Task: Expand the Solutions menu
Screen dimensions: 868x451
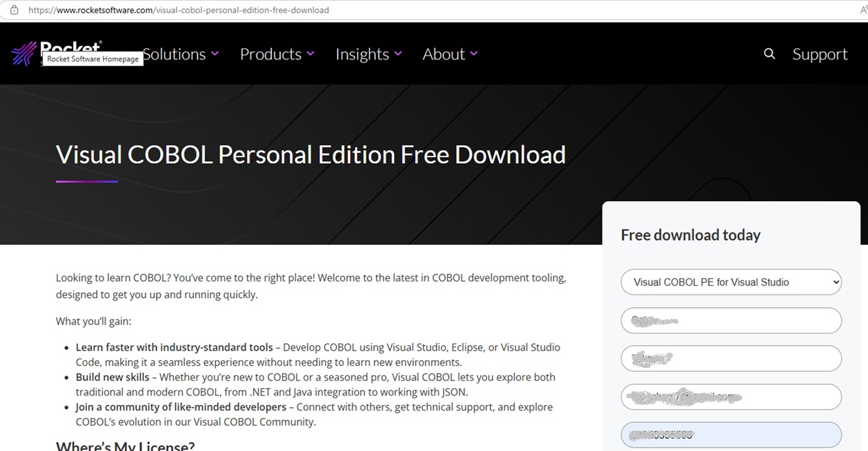Action: click(181, 54)
